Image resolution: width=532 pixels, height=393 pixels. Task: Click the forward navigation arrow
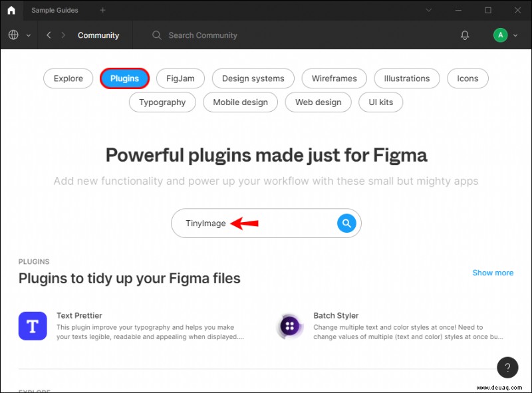tap(65, 35)
